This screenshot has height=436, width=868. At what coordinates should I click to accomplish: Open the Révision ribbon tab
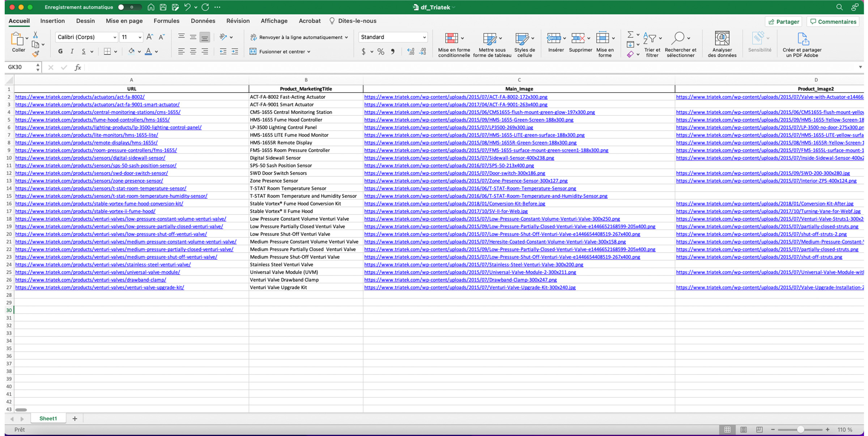click(238, 21)
